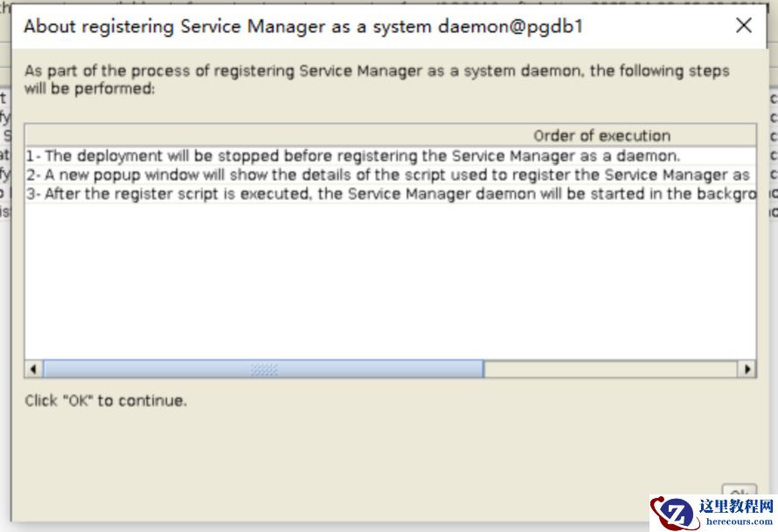Open the herecours.com watermark link

click(738, 522)
